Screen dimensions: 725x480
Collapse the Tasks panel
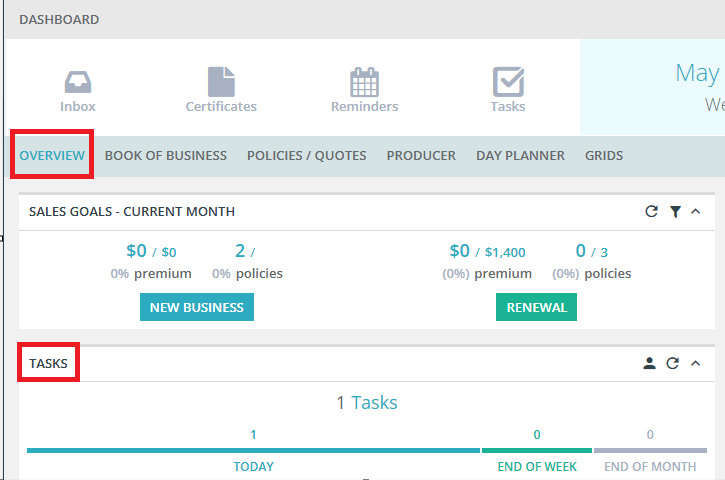click(x=695, y=363)
